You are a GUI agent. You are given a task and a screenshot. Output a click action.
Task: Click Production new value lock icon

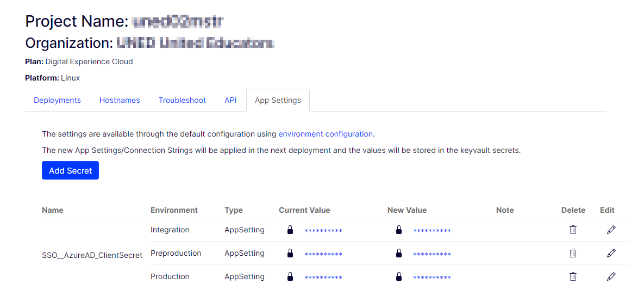[399, 276]
